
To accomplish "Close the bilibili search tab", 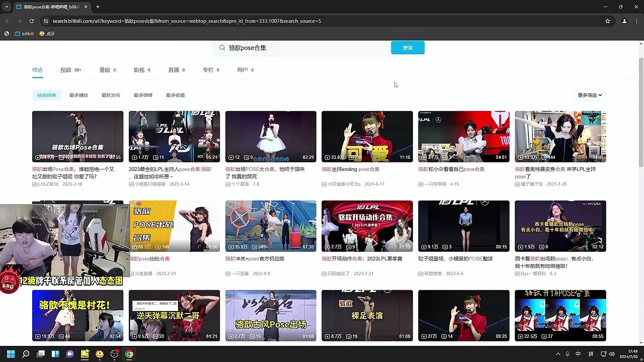I will pyautogui.click(x=86, y=7).
